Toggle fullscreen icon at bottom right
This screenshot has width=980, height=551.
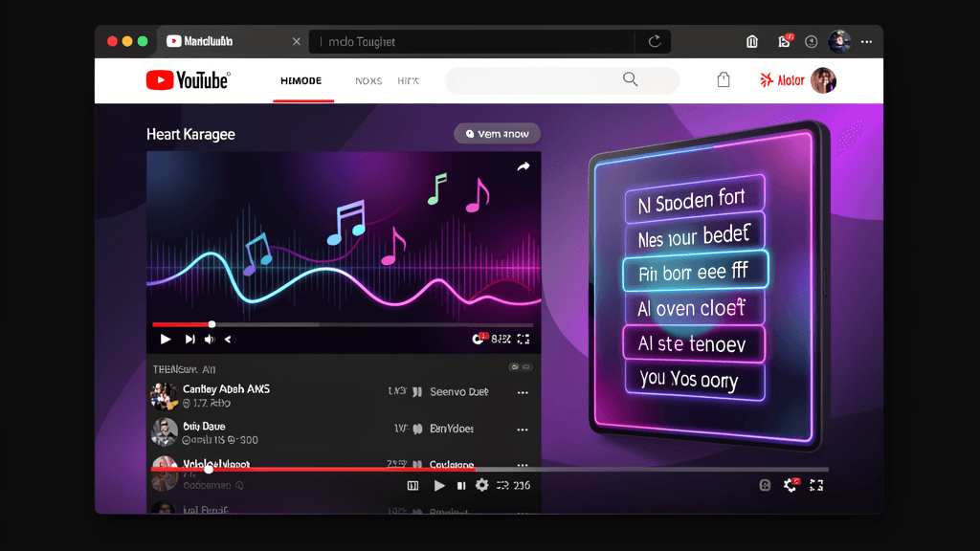tap(816, 485)
